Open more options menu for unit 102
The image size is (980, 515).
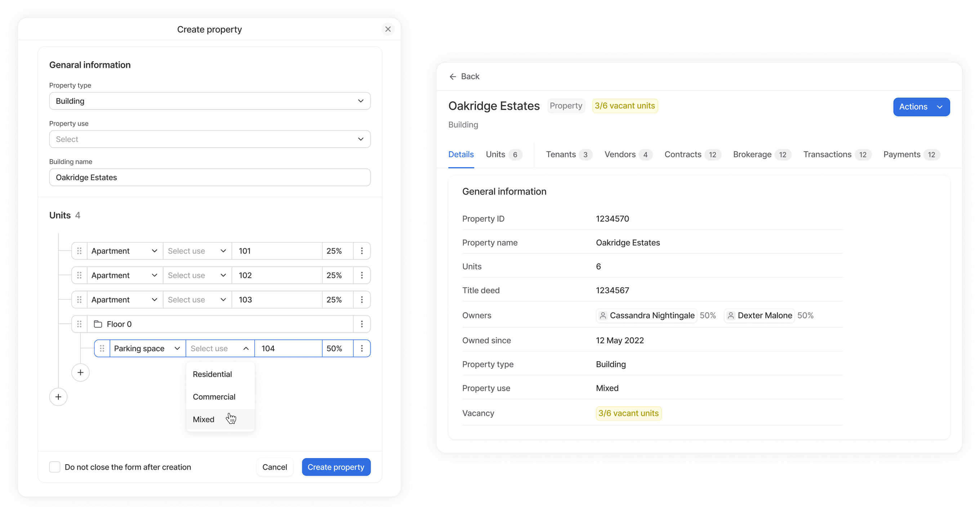coord(362,276)
